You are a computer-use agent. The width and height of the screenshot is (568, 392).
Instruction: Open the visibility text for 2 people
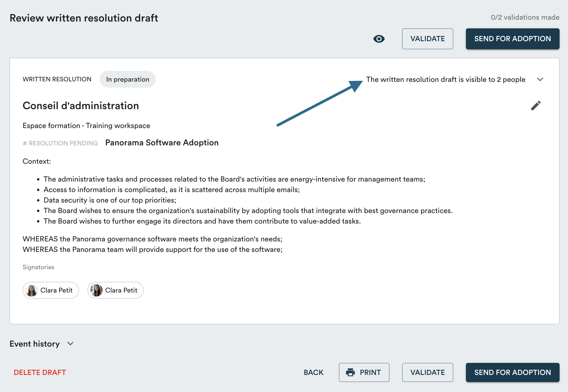click(x=445, y=79)
